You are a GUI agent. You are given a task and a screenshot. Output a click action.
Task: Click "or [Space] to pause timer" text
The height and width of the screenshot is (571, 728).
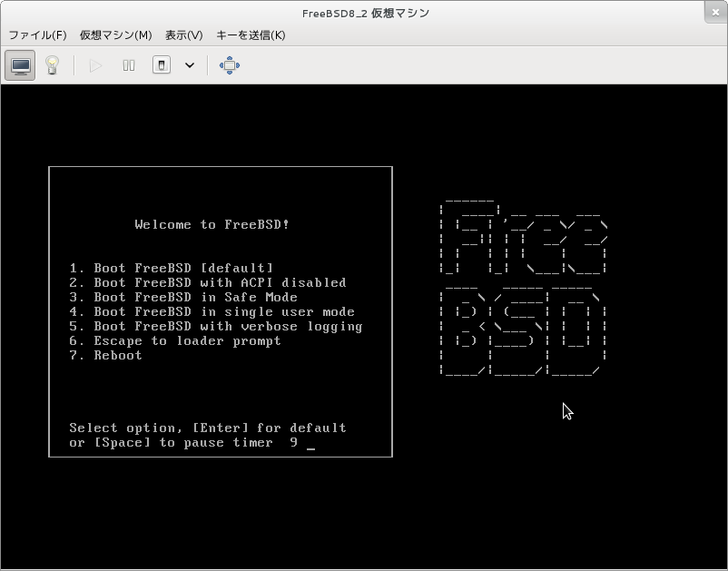171,442
